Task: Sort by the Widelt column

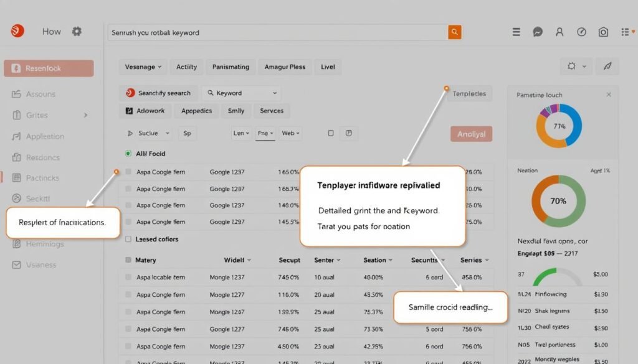Action: tap(237, 260)
